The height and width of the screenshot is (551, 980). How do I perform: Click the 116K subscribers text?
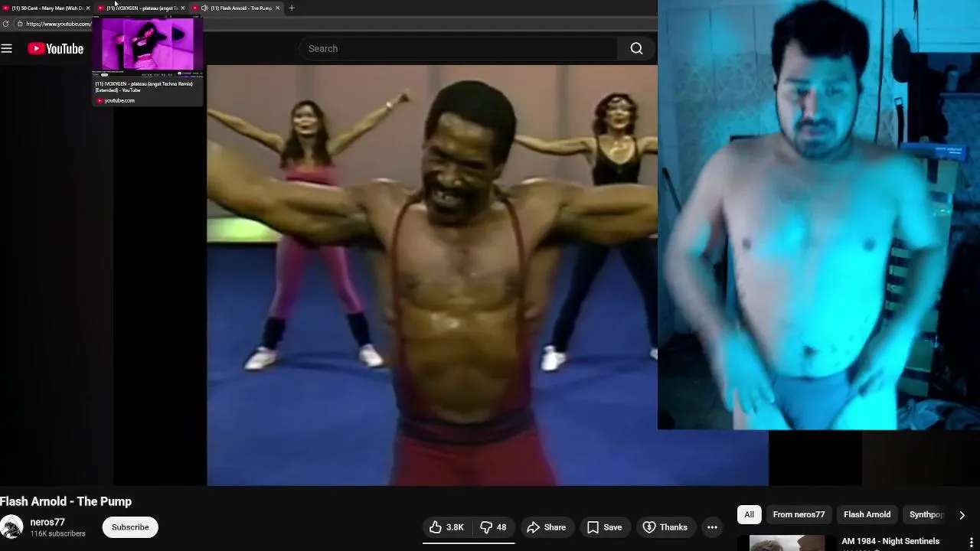[x=57, y=533]
